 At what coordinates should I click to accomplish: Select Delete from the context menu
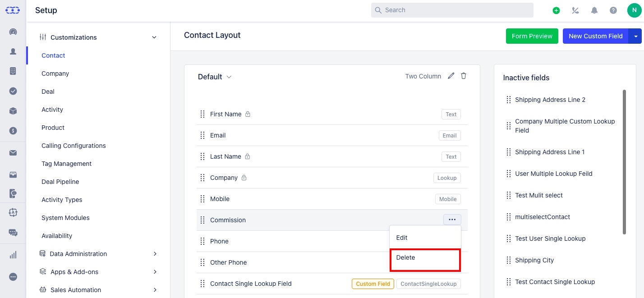click(425, 260)
